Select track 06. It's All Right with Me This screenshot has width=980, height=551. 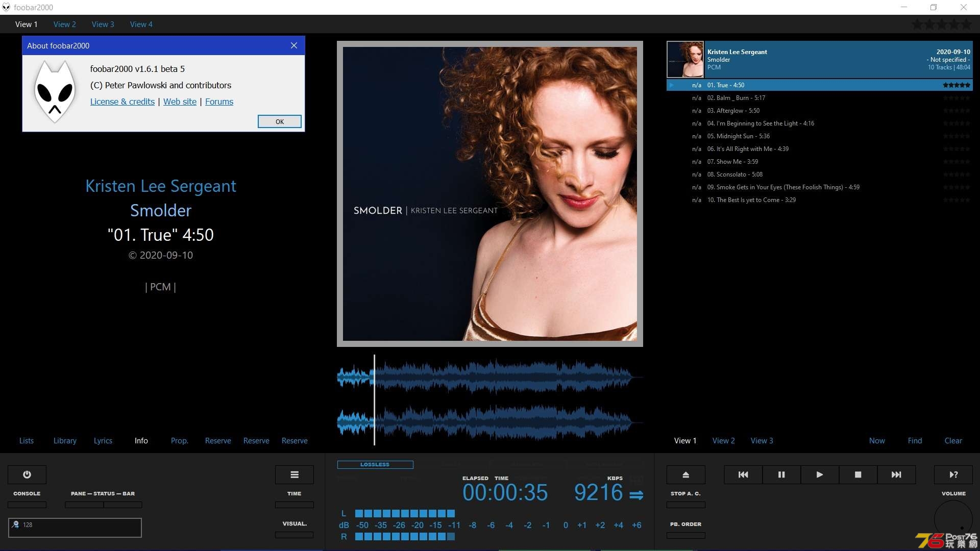[820, 149]
